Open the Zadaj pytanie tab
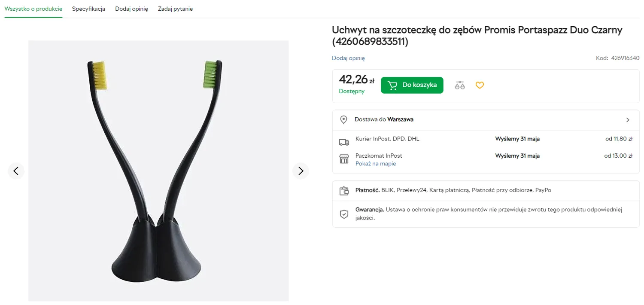This screenshot has width=644, height=305. [175, 9]
